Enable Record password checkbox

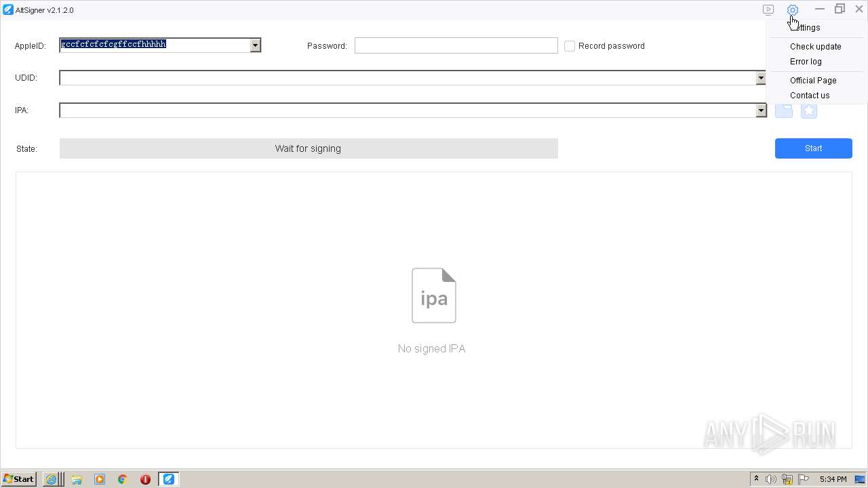pyautogui.click(x=570, y=45)
